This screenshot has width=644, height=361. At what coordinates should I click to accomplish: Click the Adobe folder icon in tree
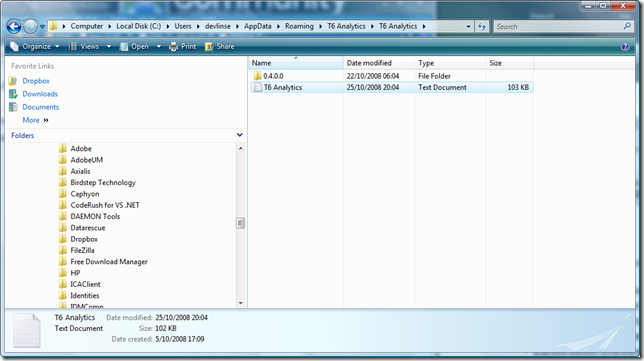pyautogui.click(x=62, y=148)
